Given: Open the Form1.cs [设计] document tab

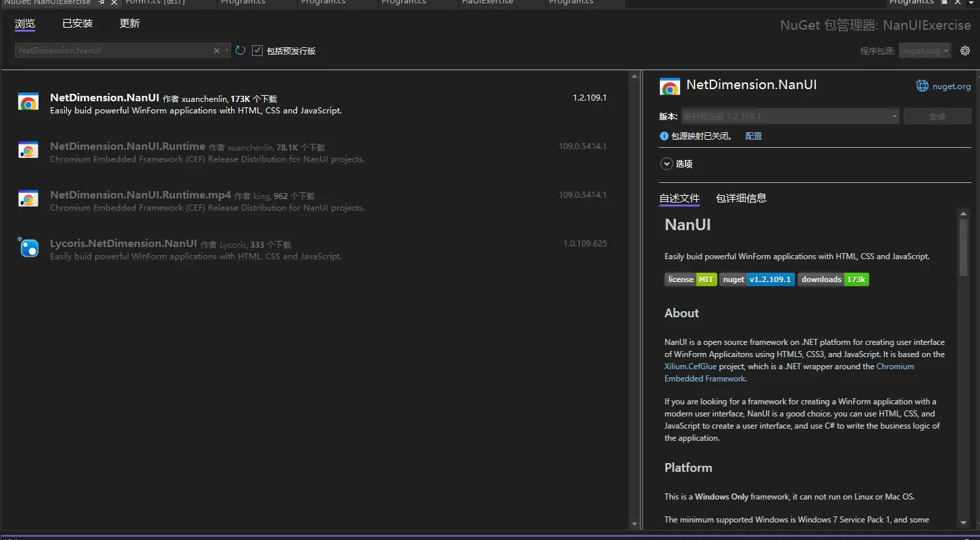Looking at the screenshot, I should pyautogui.click(x=155, y=3).
